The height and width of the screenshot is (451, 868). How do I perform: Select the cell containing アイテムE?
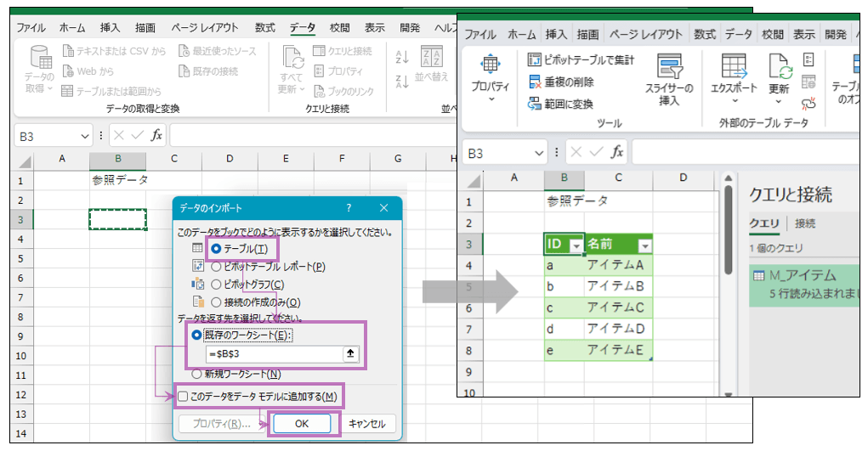618,350
